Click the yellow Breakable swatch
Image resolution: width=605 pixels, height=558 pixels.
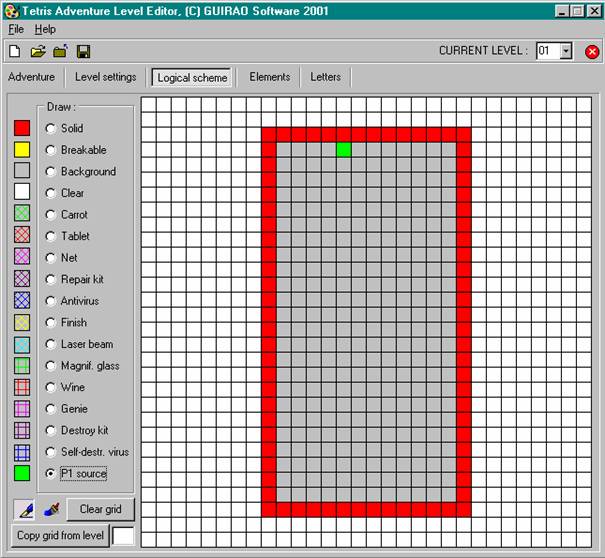[x=22, y=149]
